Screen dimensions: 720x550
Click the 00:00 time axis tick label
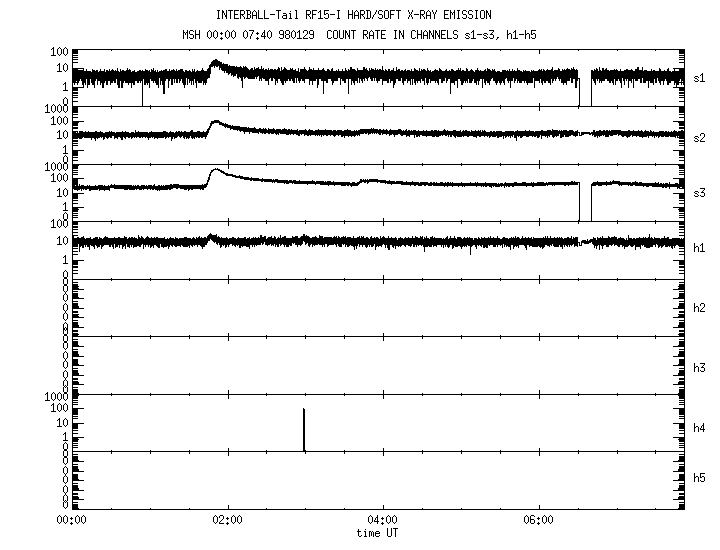pos(70,521)
